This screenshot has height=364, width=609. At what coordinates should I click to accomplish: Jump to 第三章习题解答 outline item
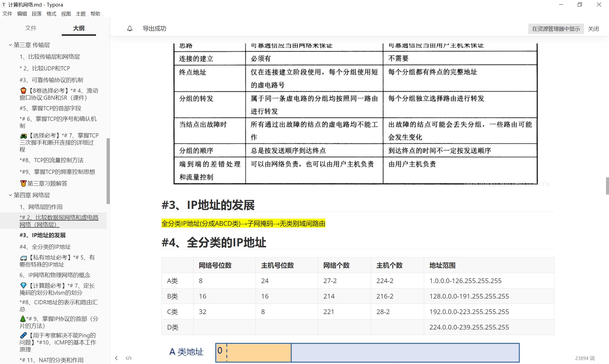(44, 184)
